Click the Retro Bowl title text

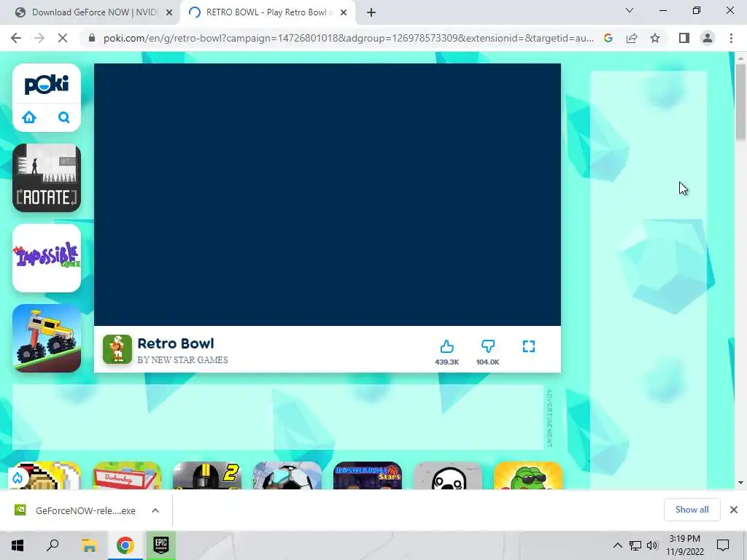coord(176,343)
